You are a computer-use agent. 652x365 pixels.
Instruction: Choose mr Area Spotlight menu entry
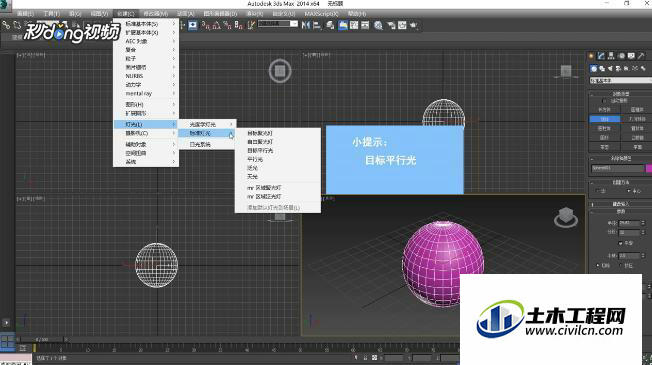point(278,187)
